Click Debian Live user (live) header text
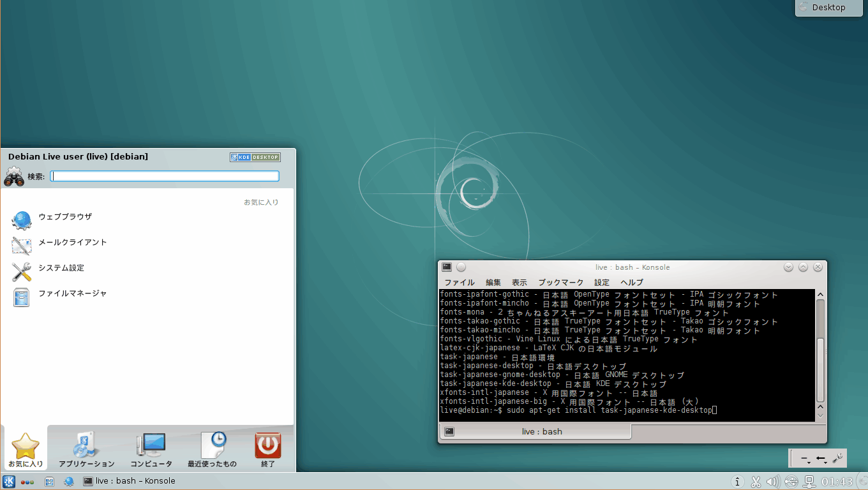The height and width of the screenshot is (490, 868). (x=78, y=156)
